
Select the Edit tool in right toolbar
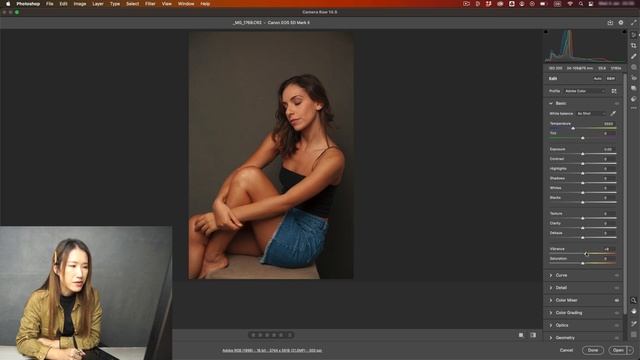tap(633, 35)
